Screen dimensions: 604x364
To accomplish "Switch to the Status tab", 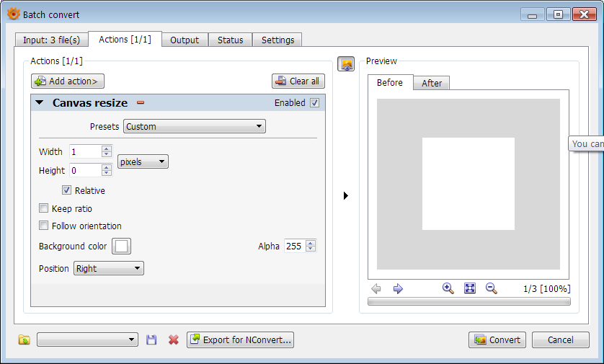I will coord(230,40).
